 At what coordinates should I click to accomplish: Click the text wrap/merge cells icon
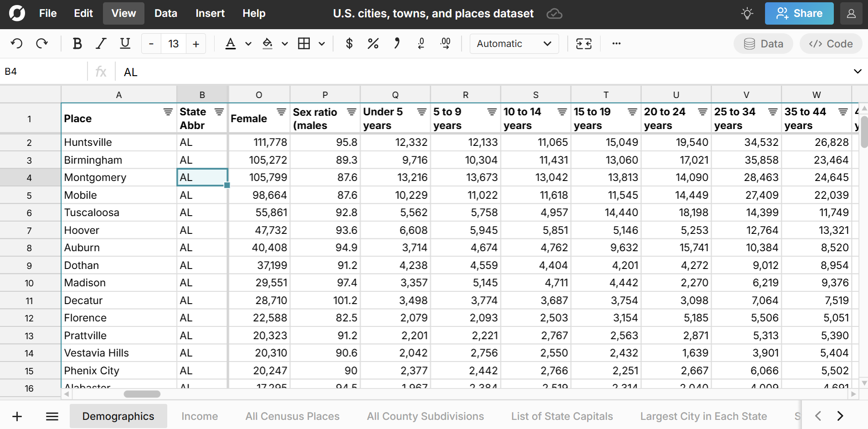pyautogui.click(x=584, y=44)
